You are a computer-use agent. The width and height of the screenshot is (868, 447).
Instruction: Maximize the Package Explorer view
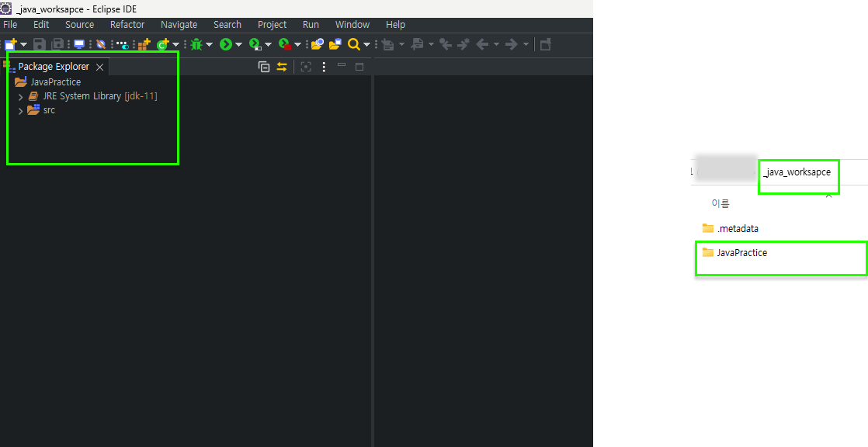359,67
